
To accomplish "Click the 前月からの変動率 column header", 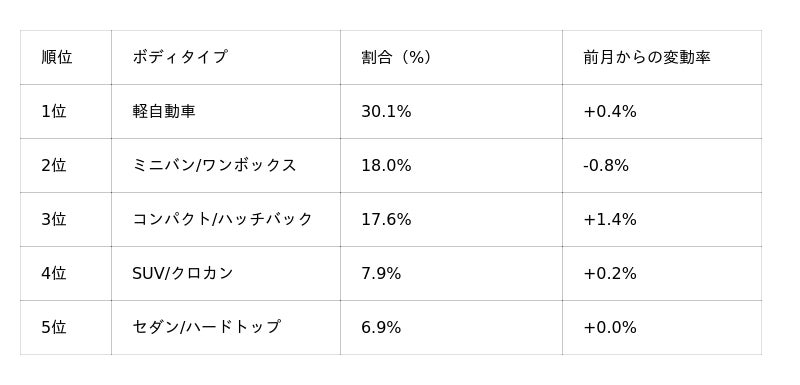I will (x=662, y=57).
